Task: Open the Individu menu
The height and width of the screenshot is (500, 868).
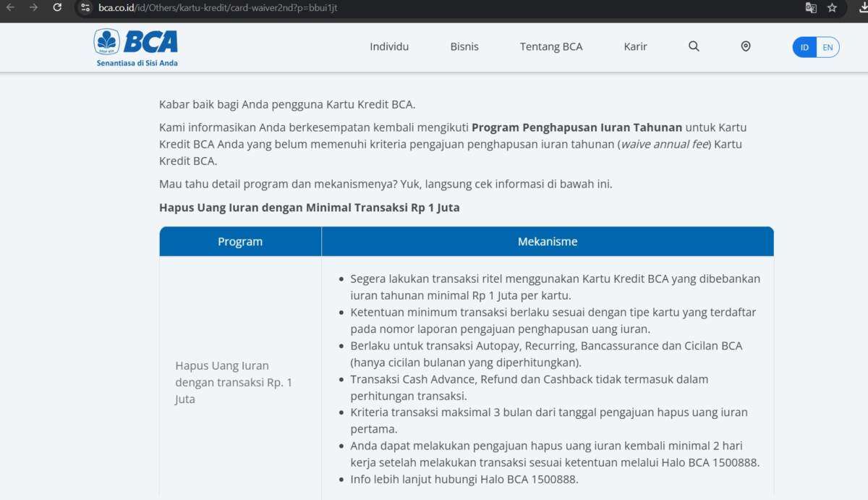Action: [x=389, y=46]
